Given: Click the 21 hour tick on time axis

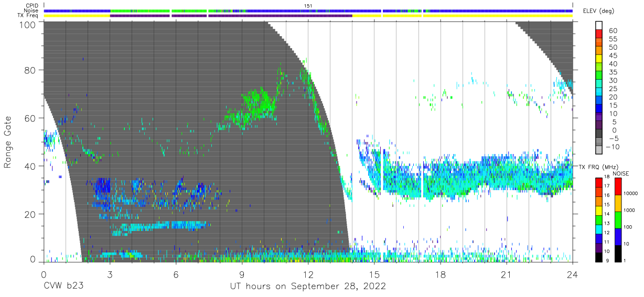Looking at the screenshot, I should coord(506,274).
